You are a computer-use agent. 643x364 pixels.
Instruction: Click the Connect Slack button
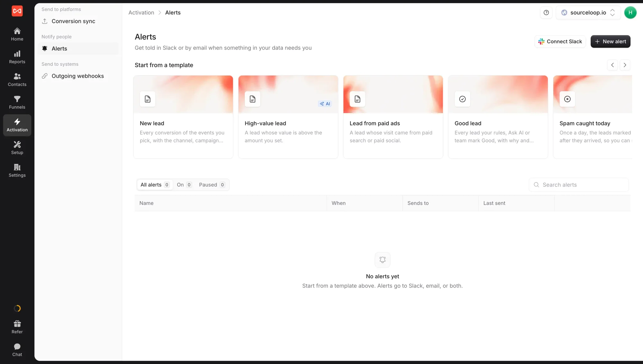(x=560, y=41)
